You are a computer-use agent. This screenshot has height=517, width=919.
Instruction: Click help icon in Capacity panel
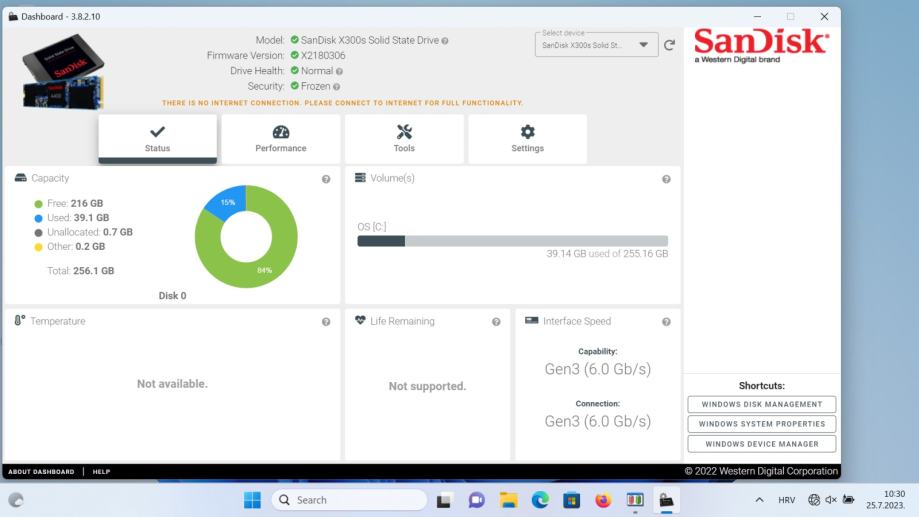[x=326, y=179]
